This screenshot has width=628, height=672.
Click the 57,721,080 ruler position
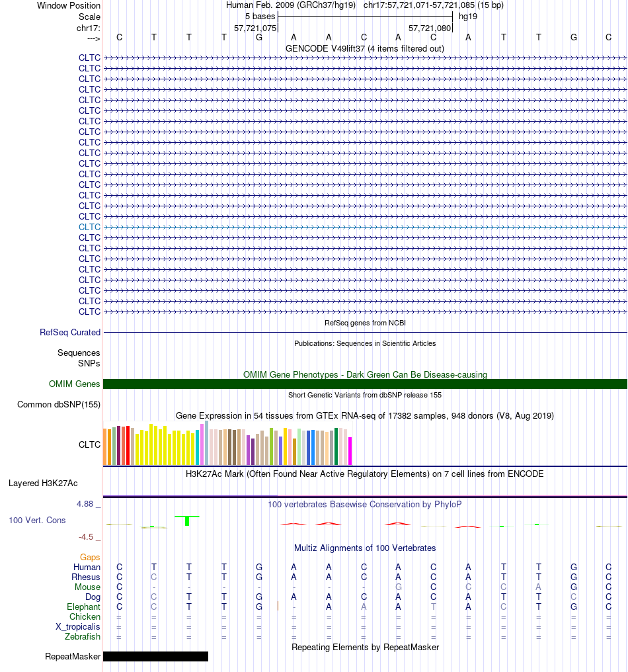(x=430, y=28)
